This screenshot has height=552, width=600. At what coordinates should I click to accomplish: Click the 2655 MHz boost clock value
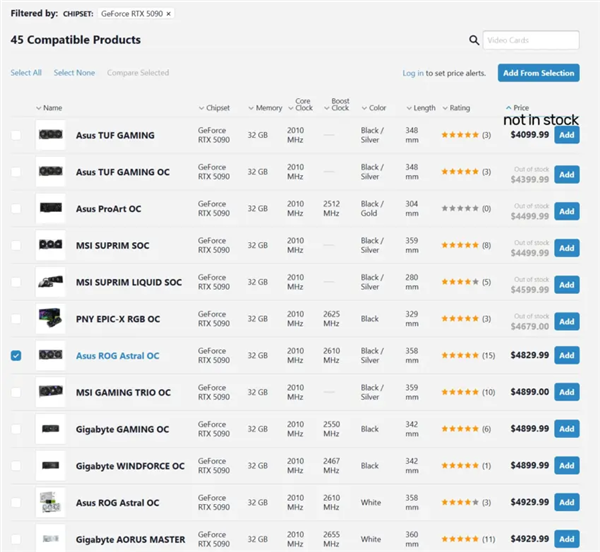point(331,539)
